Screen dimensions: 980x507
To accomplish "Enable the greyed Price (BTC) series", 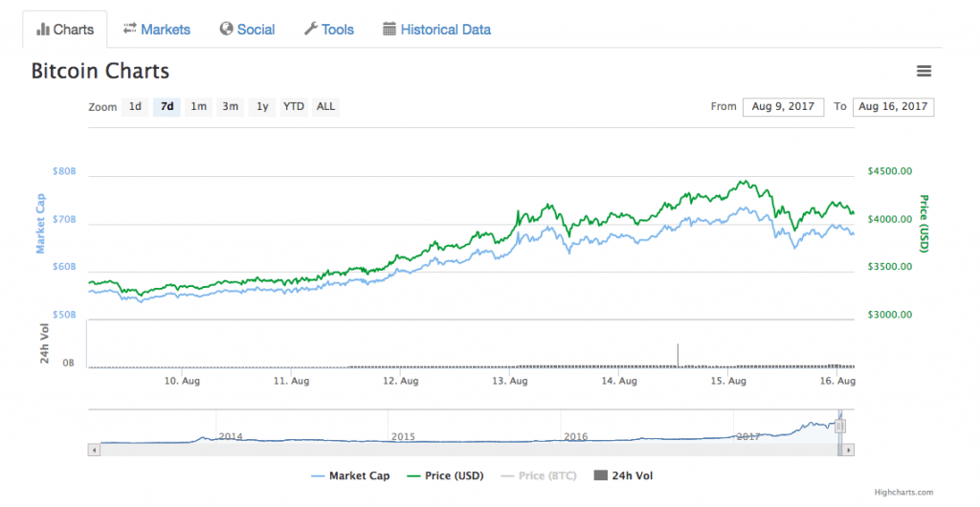I will click(539, 475).
